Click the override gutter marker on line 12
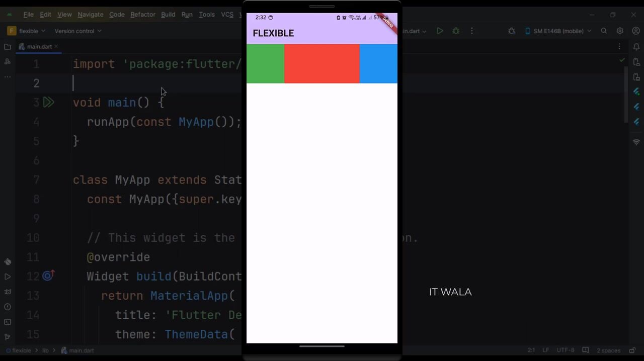Screen dimensions: 644x361 pyautogui.click(x=48, y=276)
